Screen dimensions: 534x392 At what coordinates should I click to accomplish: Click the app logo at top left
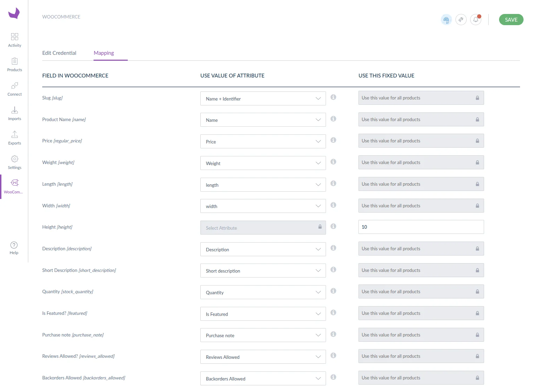(14, 13)
